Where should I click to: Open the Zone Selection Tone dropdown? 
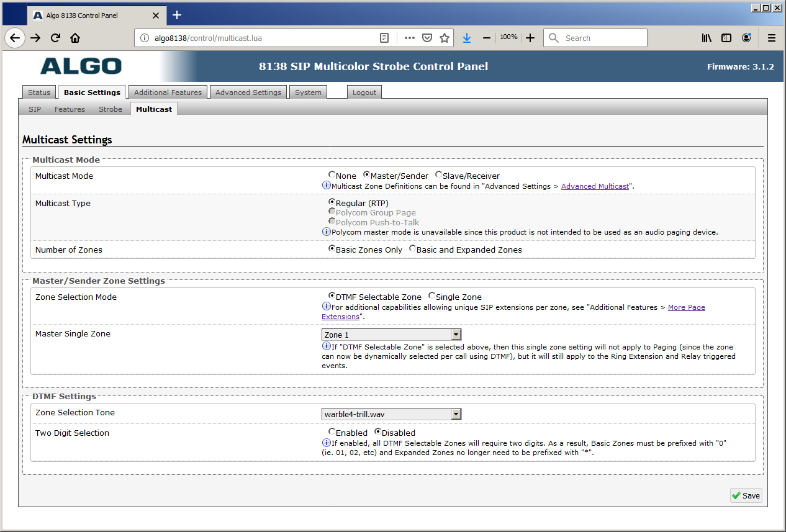(x=456, y=414)
